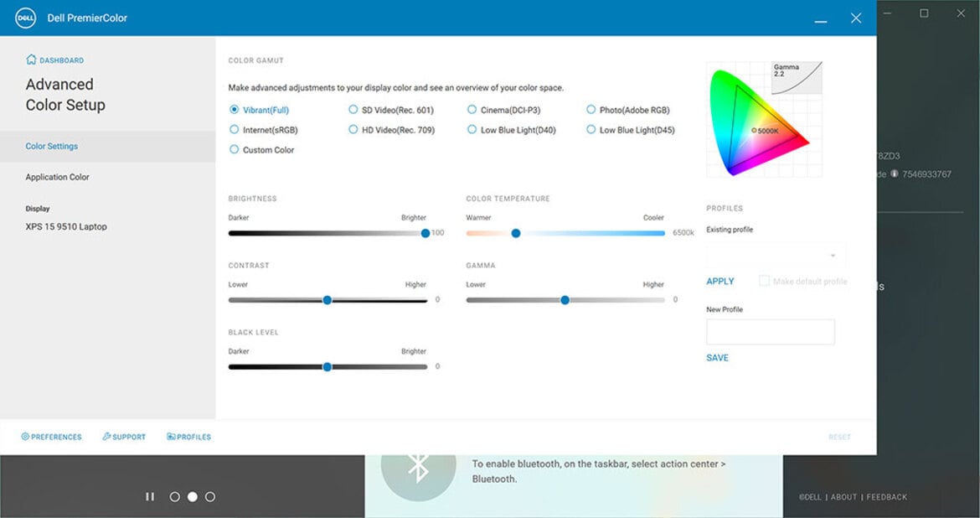
Task: Open the Existing profile dropdown
Action: pyautogui.click(x=776, y=256)
